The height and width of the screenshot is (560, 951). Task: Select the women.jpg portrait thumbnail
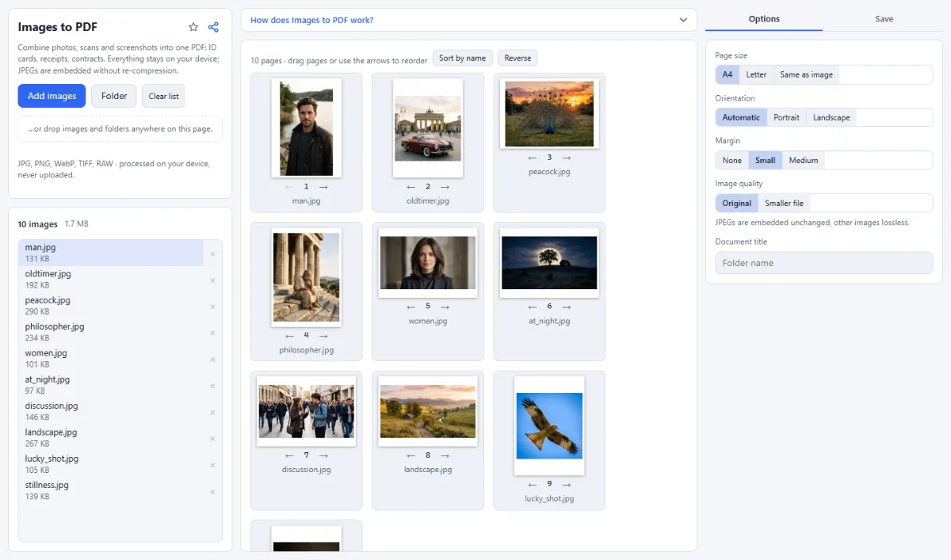427,262
